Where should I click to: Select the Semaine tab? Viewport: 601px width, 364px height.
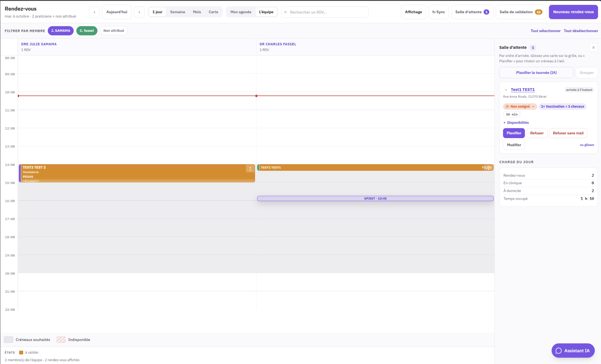click(178, 12)
